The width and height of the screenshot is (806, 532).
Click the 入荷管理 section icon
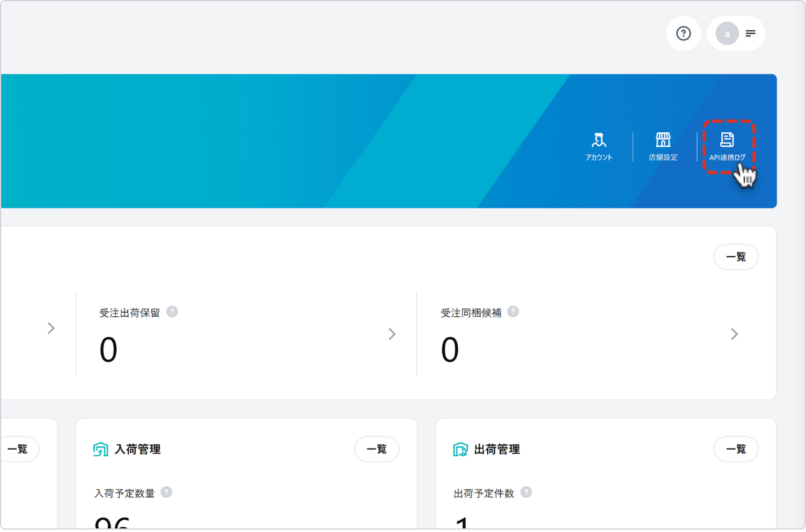[100, 449]
